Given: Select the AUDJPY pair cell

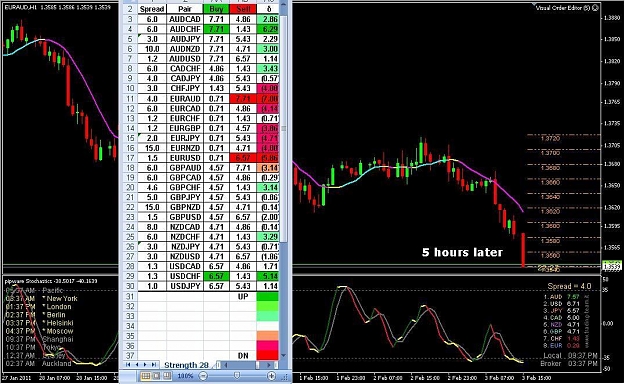Looking at the screenshot, I should point(185,39).
